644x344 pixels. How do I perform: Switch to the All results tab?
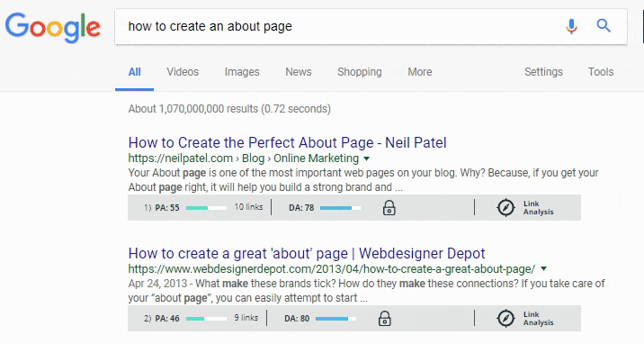[x=134, y=72]
